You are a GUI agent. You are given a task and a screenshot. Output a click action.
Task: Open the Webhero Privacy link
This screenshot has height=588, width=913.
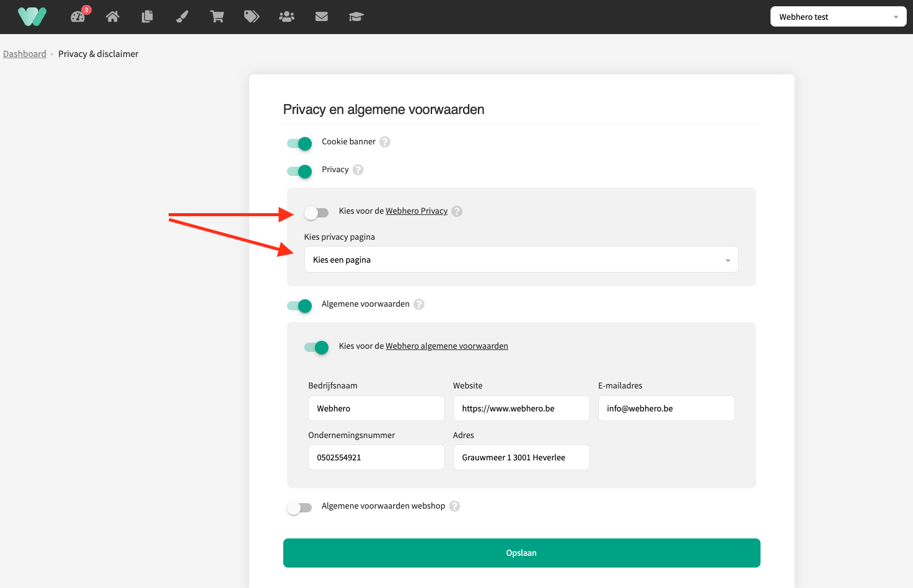pos(417,211)
